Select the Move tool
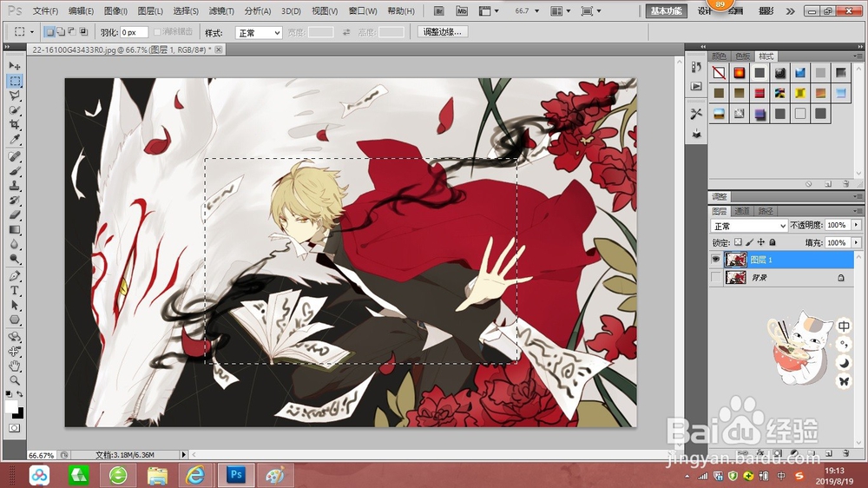Viewport: 868px width, 488px height. click(x=15, y=66)
